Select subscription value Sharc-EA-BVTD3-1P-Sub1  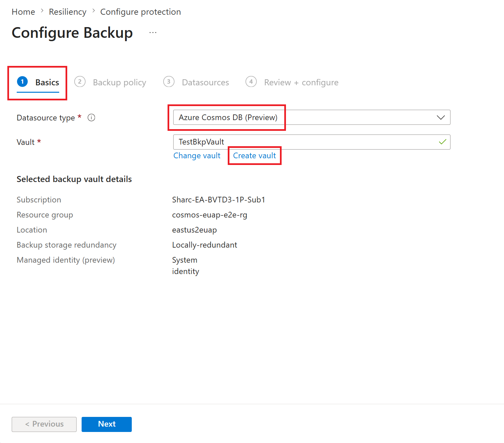click(219, 200)
